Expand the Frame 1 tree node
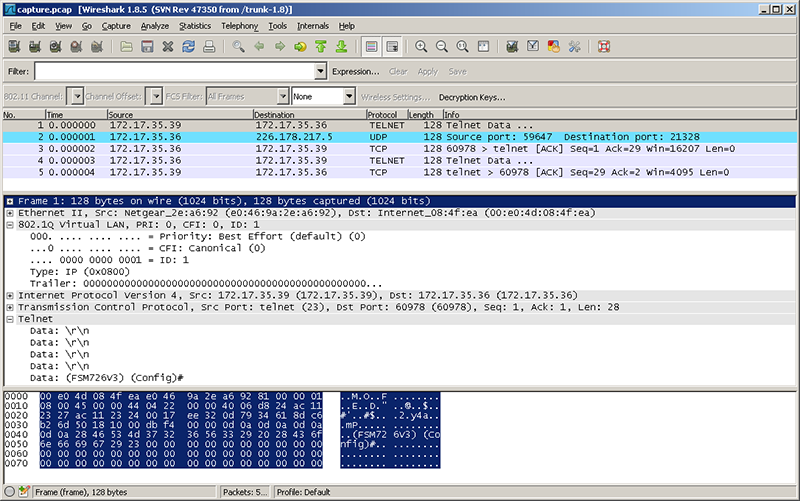The height and width of the screenshot is (501, 800). 10,201
